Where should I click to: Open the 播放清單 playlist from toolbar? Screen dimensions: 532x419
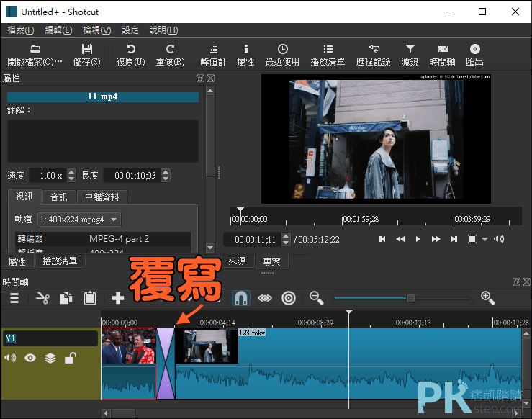point(328,55)
